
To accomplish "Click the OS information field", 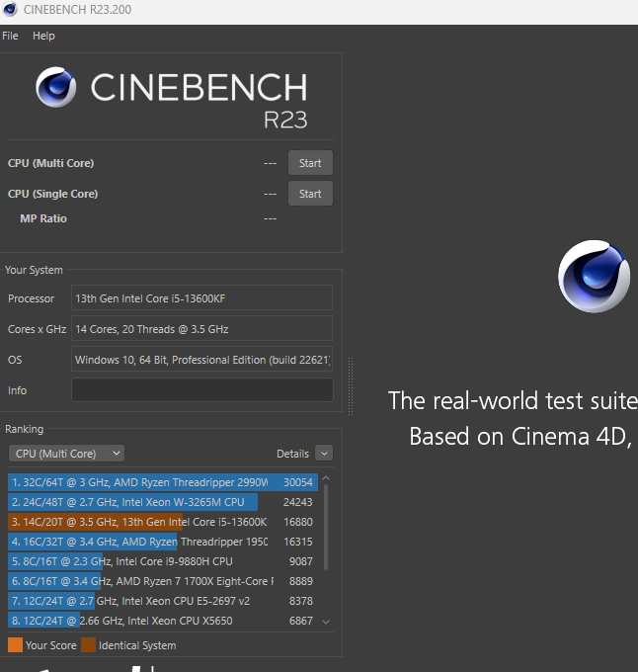I will [201, 359].
